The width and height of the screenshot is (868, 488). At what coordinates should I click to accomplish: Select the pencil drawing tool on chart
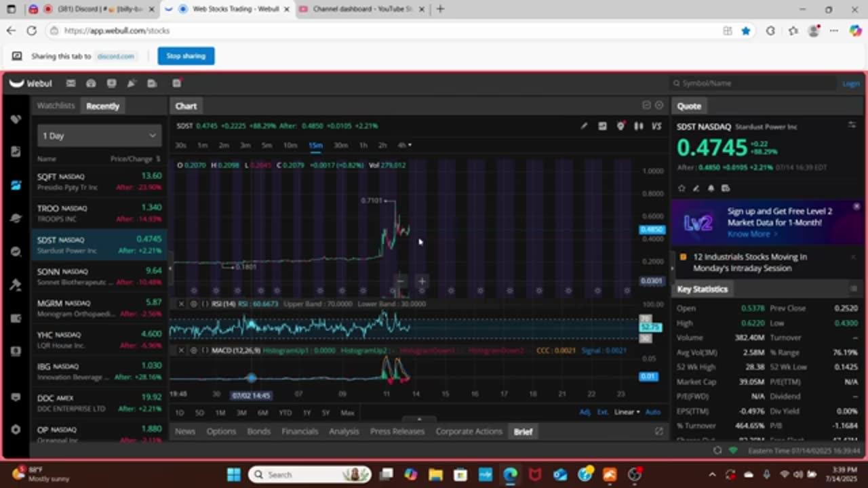click(x=584, y=126)
